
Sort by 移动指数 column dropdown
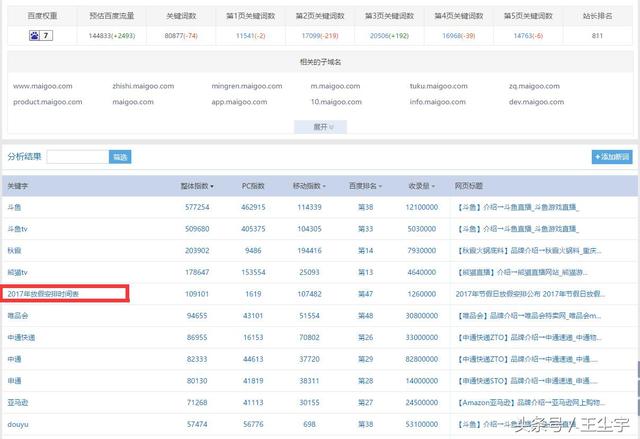[x=324, y=186]
